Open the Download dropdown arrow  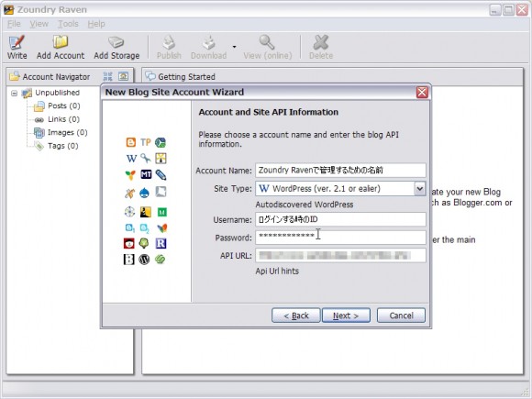235,47
